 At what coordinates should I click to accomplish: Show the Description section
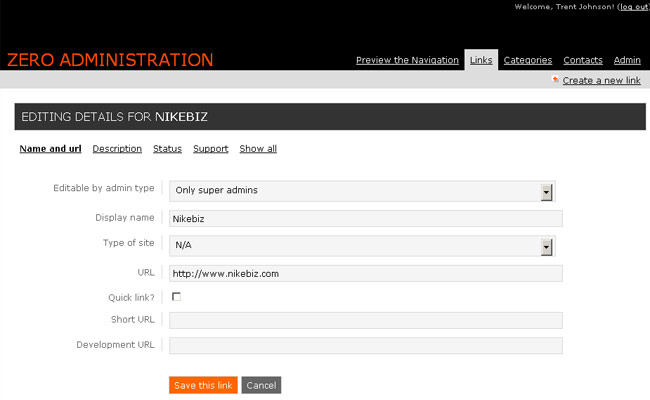pyautogui.click(x=117, y=149)
